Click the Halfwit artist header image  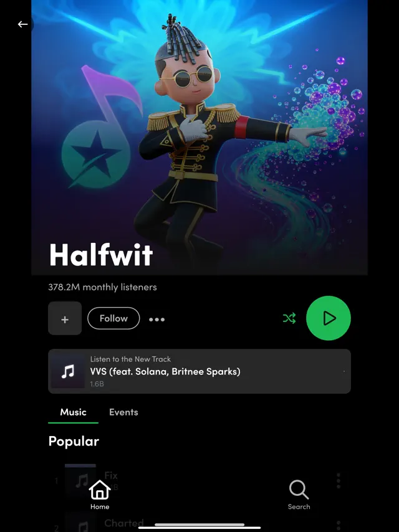coord(199,137)
